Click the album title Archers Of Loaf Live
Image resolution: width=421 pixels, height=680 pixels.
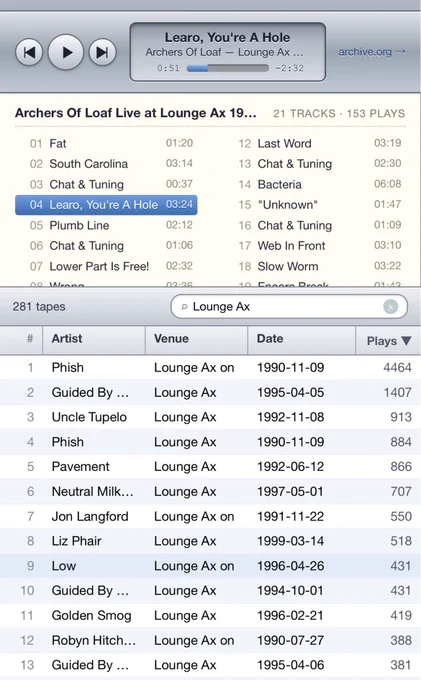[136, 113]
